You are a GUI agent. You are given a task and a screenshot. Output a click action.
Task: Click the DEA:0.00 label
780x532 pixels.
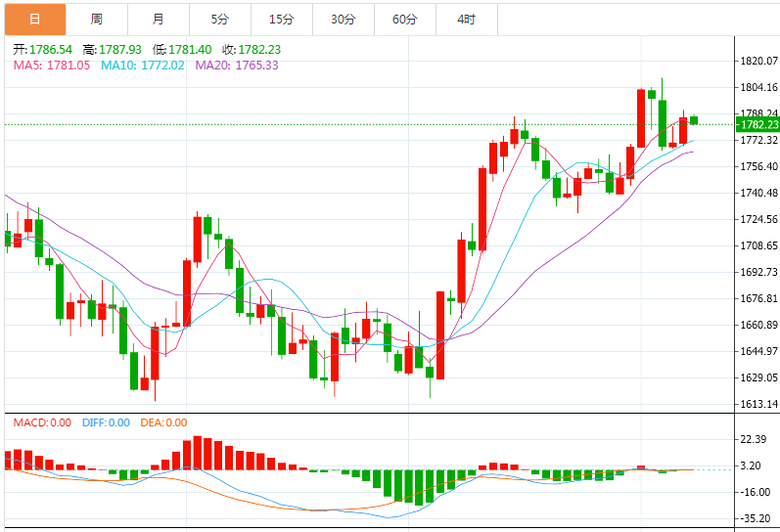pos(163,422)
